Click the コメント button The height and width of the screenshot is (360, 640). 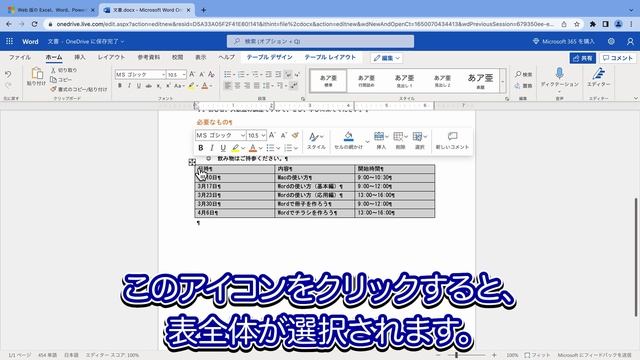coord(618,58)
